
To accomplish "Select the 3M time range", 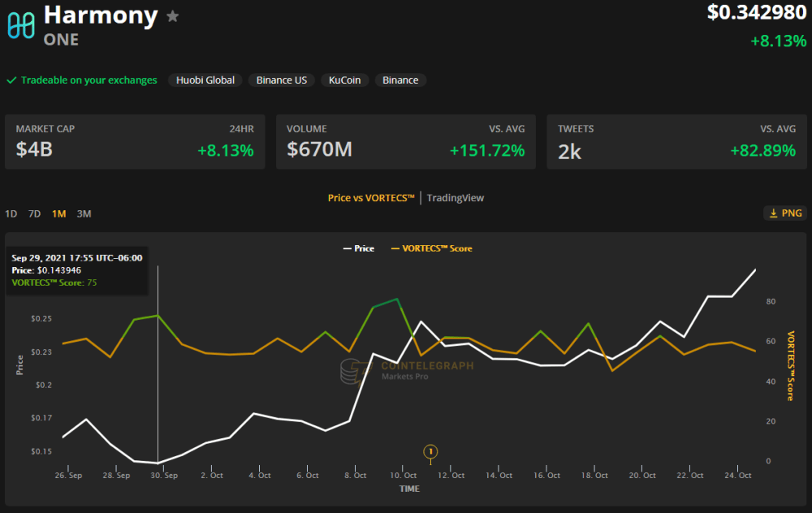I will pos(84,213).
